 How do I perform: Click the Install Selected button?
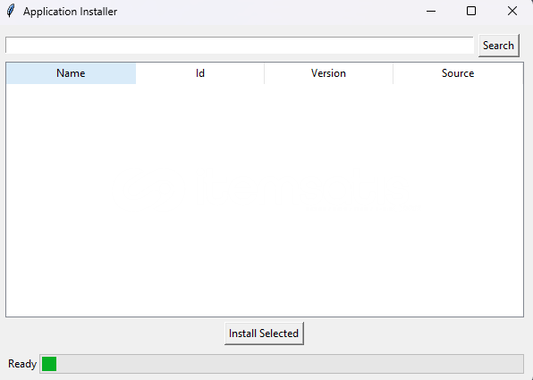tap(264, 333)
